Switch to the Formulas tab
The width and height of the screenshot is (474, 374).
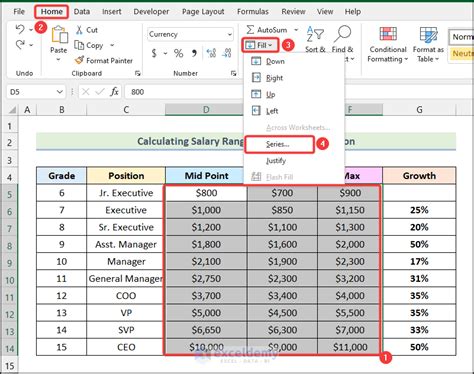pos(253,12)
